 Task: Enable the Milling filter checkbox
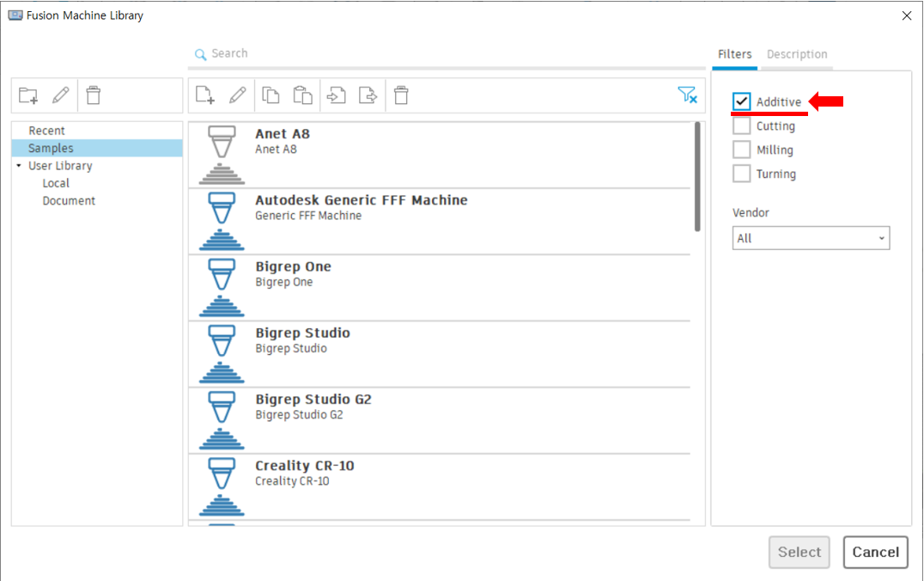click(741, 150)
